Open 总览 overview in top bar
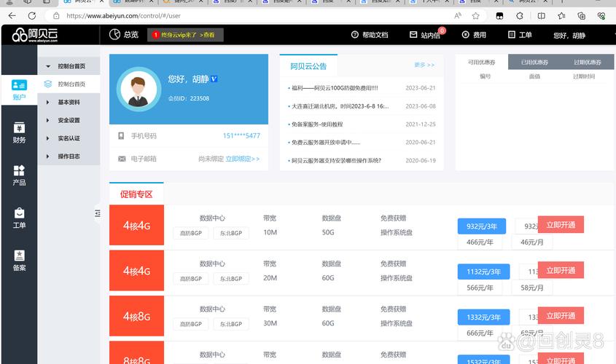This screenshot has height=364, width=616. point(124,34)
